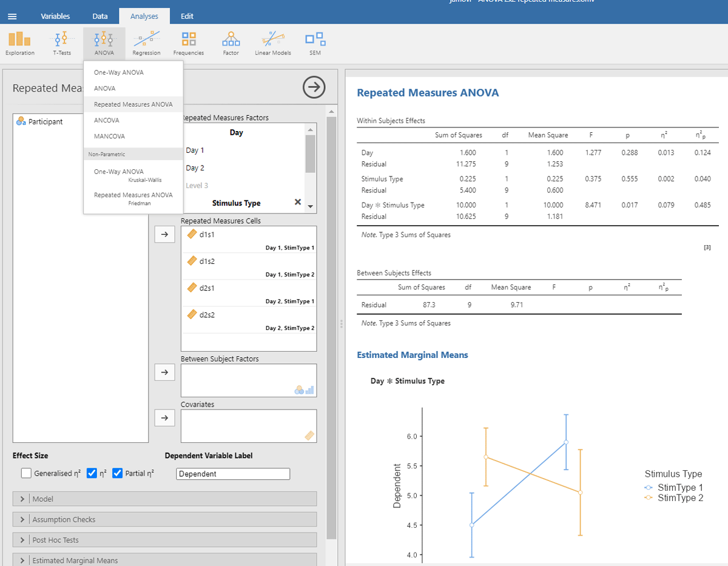Click the Regression analysis icon
This screenshot has width=728, height=566.
point(146,43)
